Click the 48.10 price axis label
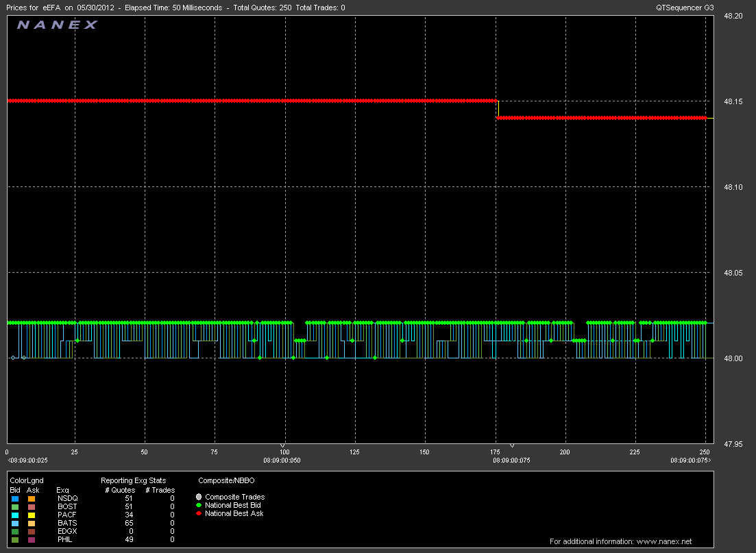756x553 pixels. (733, 187)
